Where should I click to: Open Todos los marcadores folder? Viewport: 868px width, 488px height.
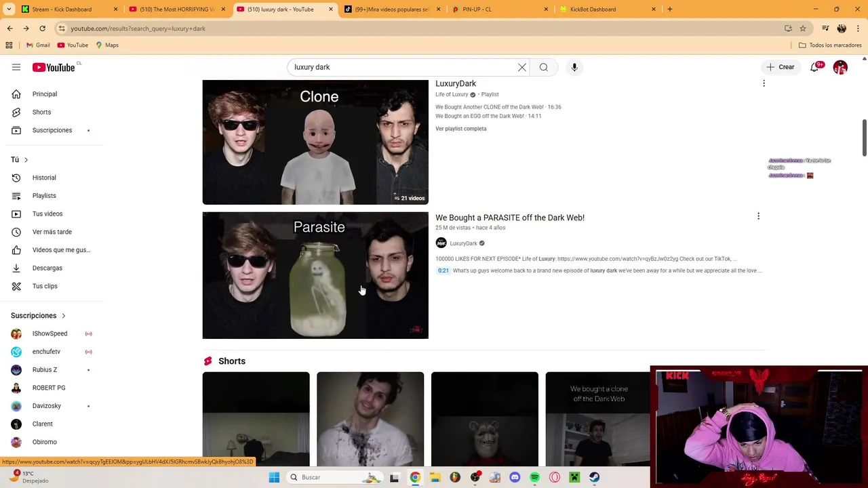830,45
